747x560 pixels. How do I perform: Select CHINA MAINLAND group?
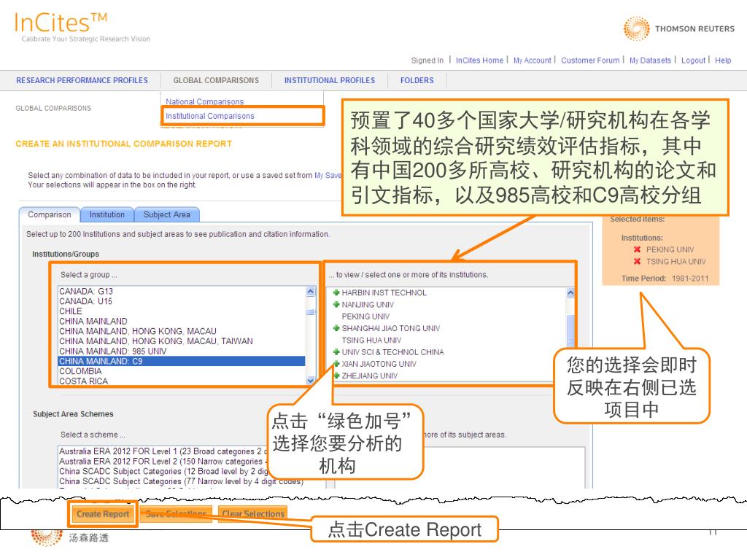182,321
